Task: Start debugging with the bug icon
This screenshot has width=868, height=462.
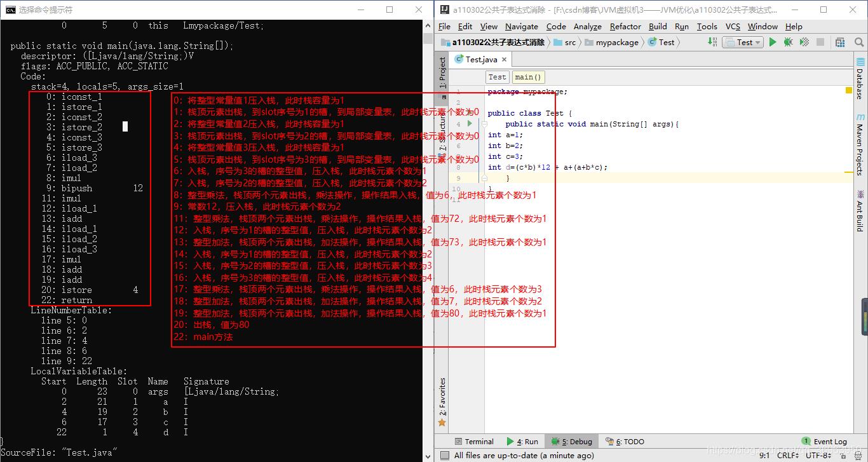Action: click(788, 42)
